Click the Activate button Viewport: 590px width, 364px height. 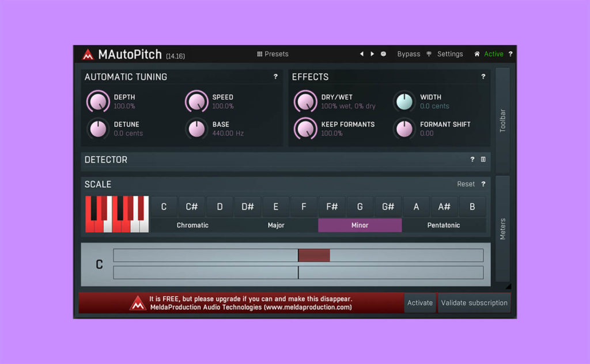coord(420,303)
